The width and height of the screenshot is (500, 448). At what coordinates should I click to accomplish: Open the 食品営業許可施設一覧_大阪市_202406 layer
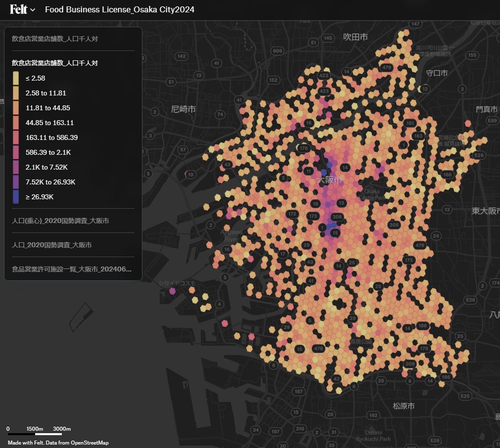coord(72,269)
